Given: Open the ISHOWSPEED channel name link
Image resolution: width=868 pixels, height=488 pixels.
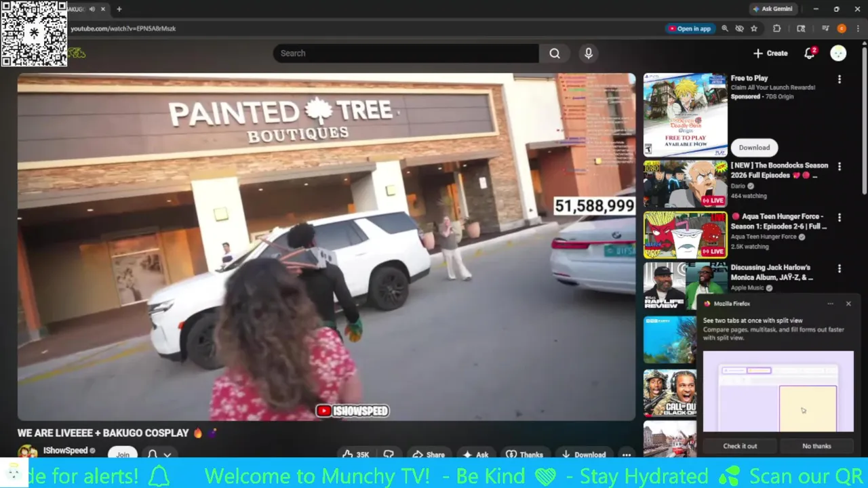Looking at the screenshot, I should tap(66, 451).
